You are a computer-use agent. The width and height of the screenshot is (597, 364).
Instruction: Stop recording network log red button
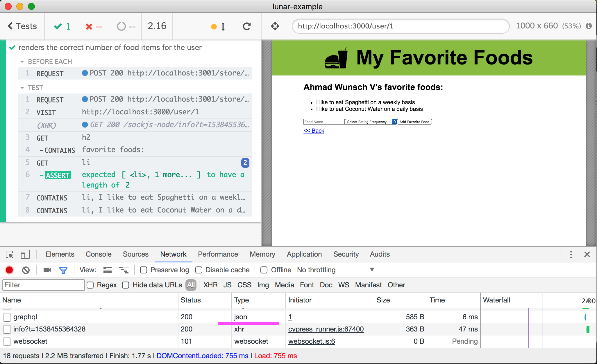pyautogui.click(x=9, y=270)
